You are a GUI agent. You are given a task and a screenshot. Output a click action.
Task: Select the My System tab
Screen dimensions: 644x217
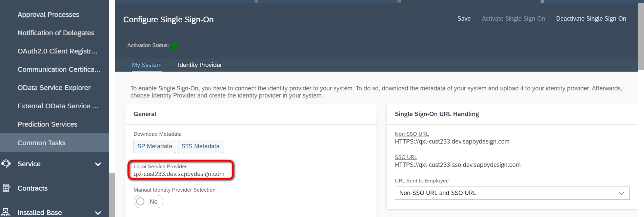[x=146, y=65]
